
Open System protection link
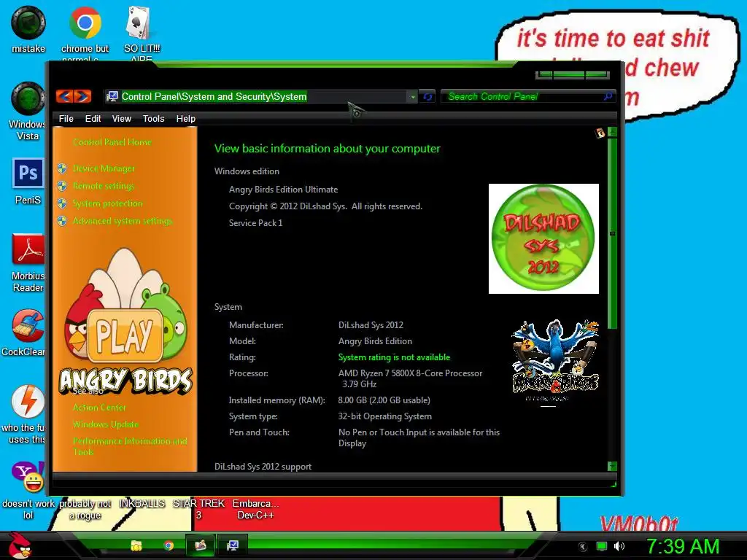coord(108,203)
